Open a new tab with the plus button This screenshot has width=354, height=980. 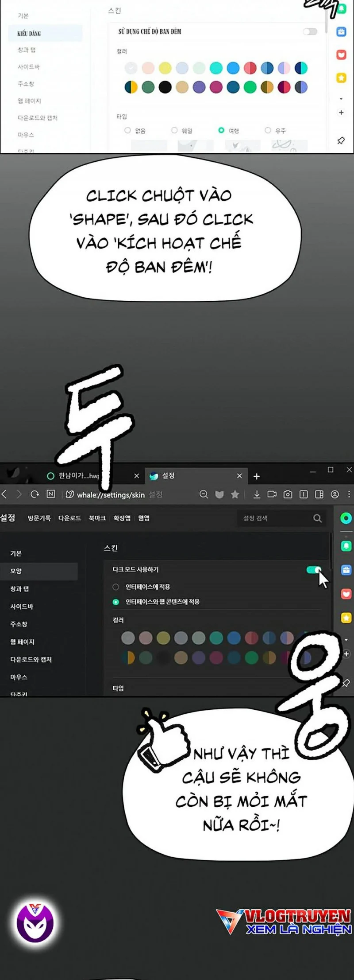[257, 476]
